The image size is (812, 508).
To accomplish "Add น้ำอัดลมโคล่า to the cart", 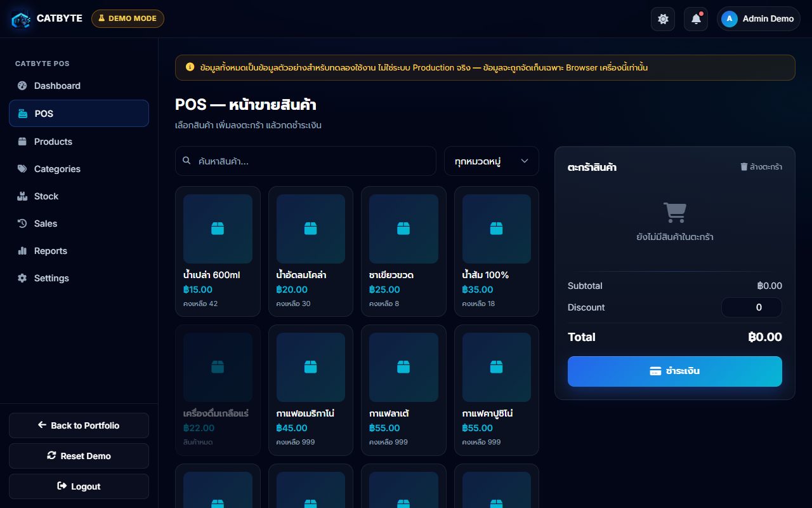I will click(311, 251).
